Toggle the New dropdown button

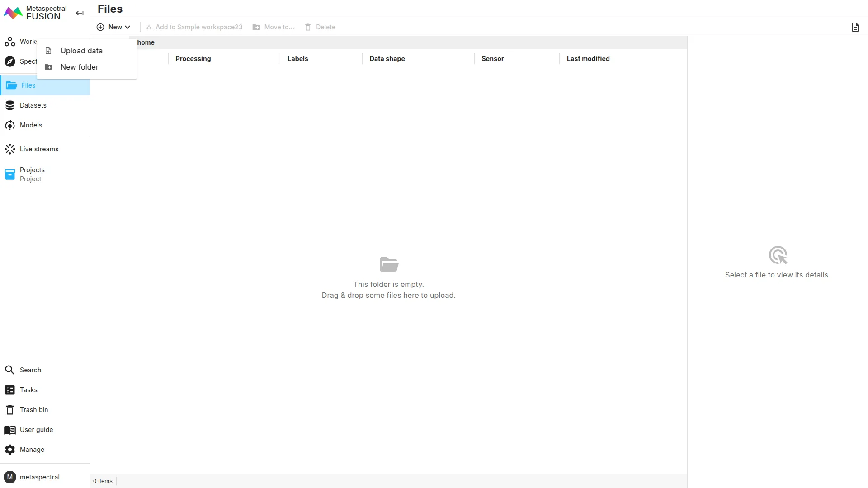[113, 27]
